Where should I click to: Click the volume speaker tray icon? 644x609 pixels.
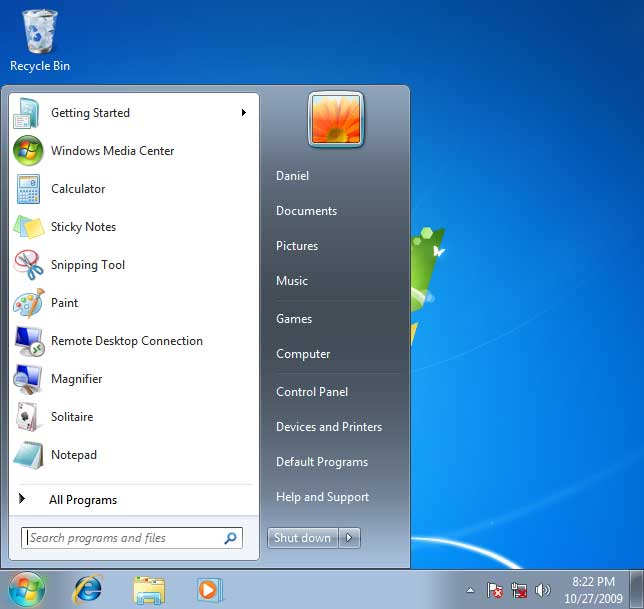(543, 591)
